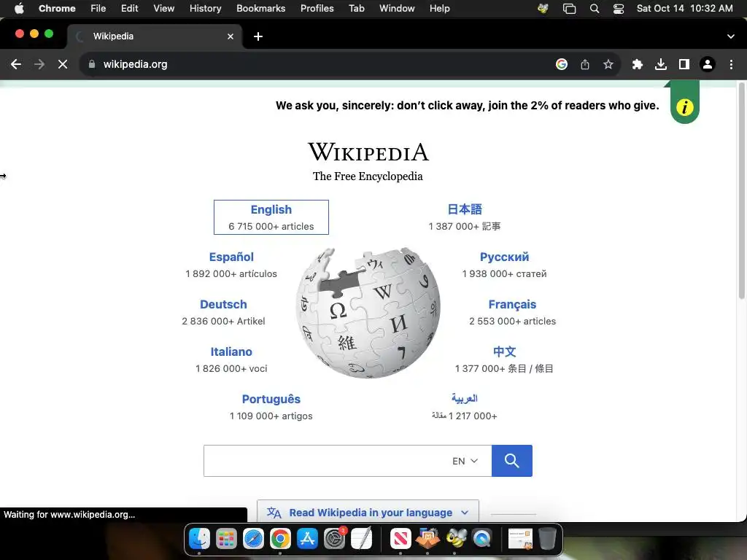Stop the page from loading

(63, 64)
